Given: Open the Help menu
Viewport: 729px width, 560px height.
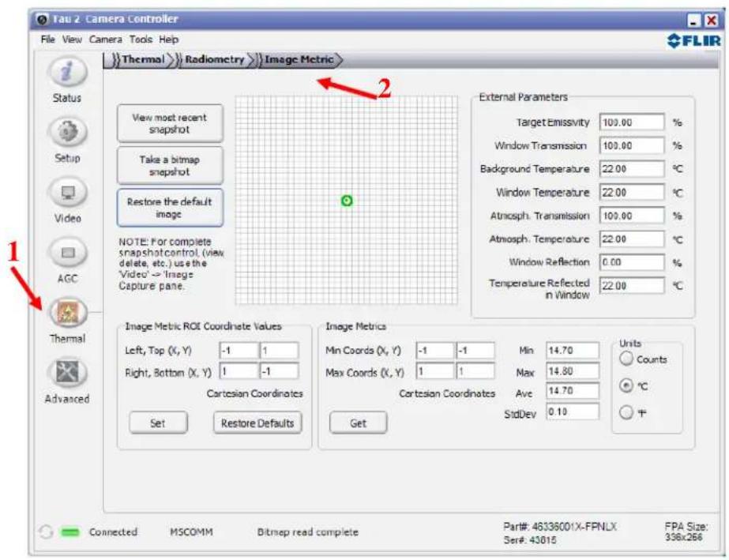Looking at the screenshot, I should pyautogui.click(x=169, y=39).
